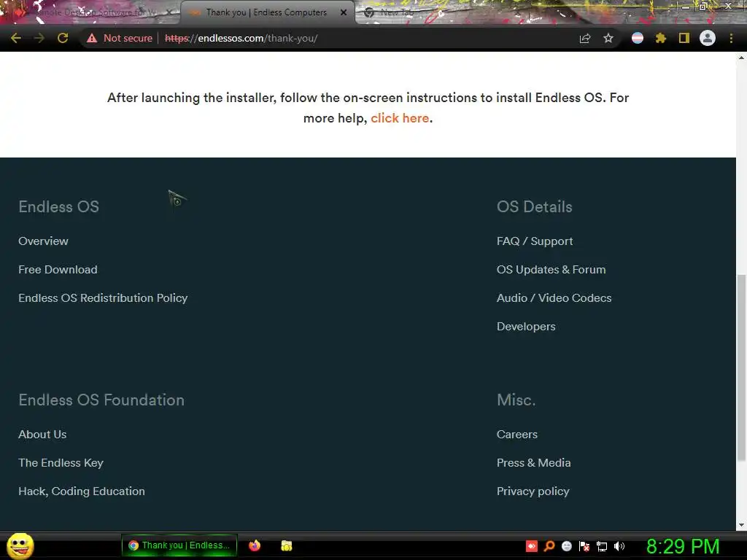Image resolution: width=747 pixels, height=560 pixels.
Task: Open Endless OS Redistribution Policy link
Action: point(103,298)
